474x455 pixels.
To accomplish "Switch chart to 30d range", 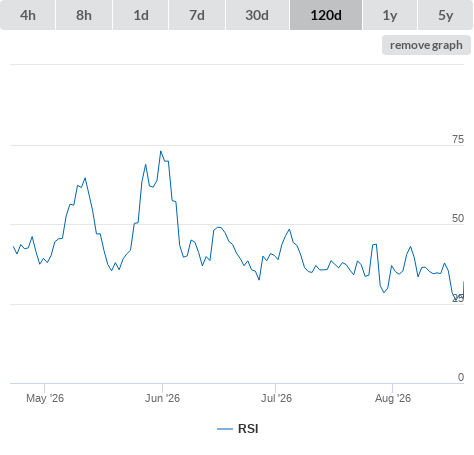I will coord(257,15).
